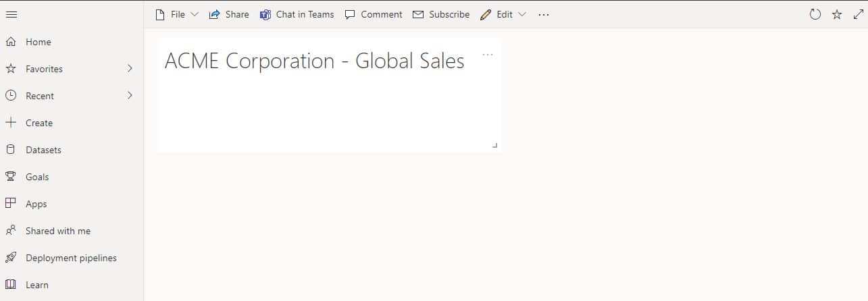
Task: Click the Home house icon
Action: click(11, 42)
